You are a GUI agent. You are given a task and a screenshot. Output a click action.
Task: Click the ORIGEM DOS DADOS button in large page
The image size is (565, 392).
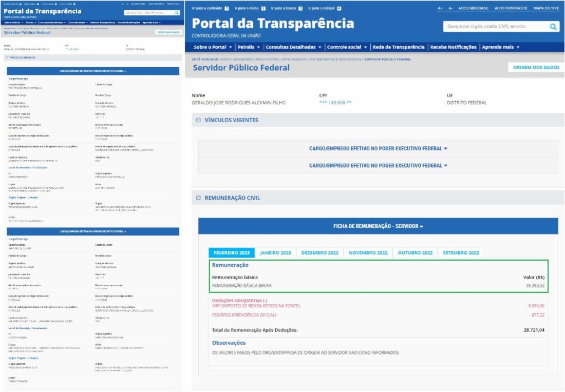pyautogui.click(x=536, y=67)
